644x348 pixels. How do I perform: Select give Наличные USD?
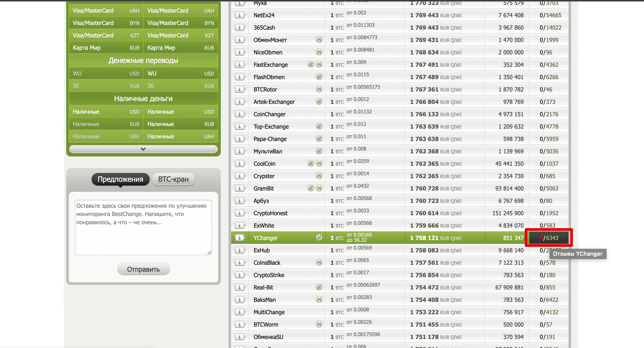tap(106, 112)
